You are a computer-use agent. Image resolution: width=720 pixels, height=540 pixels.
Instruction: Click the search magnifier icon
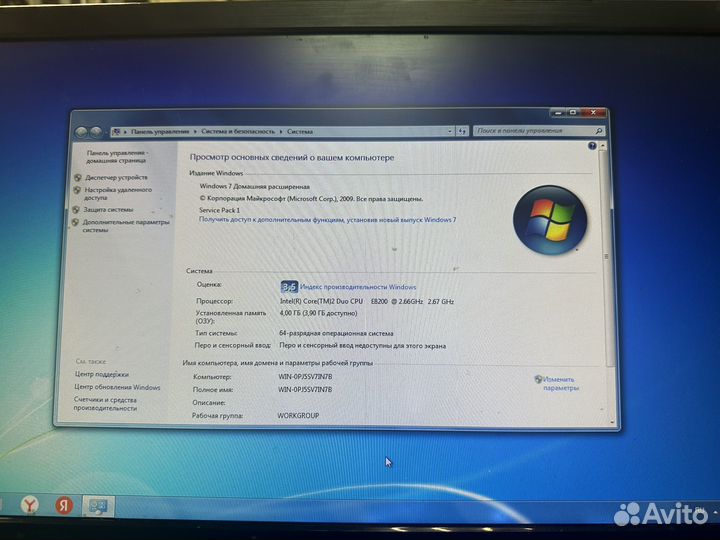598,131
